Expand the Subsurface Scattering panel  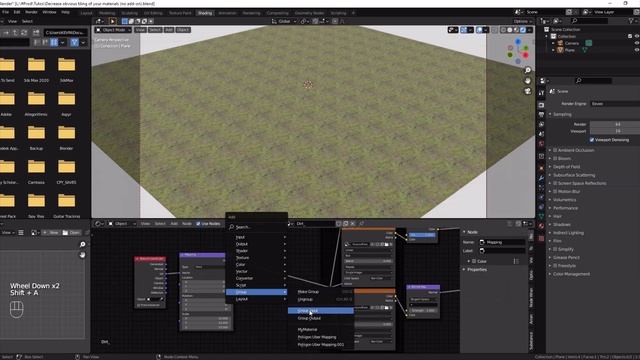(574, 175)
